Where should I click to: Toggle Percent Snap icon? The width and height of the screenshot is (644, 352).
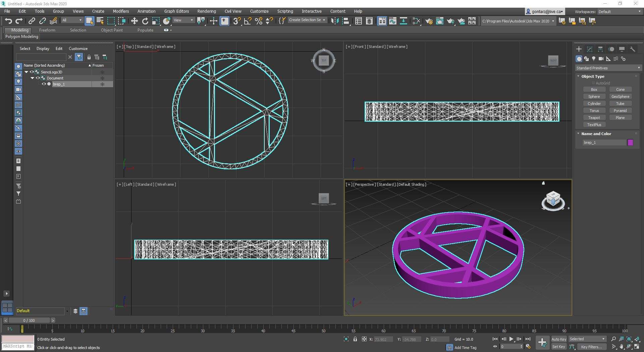pyautogui.click(x=258, y=21)
